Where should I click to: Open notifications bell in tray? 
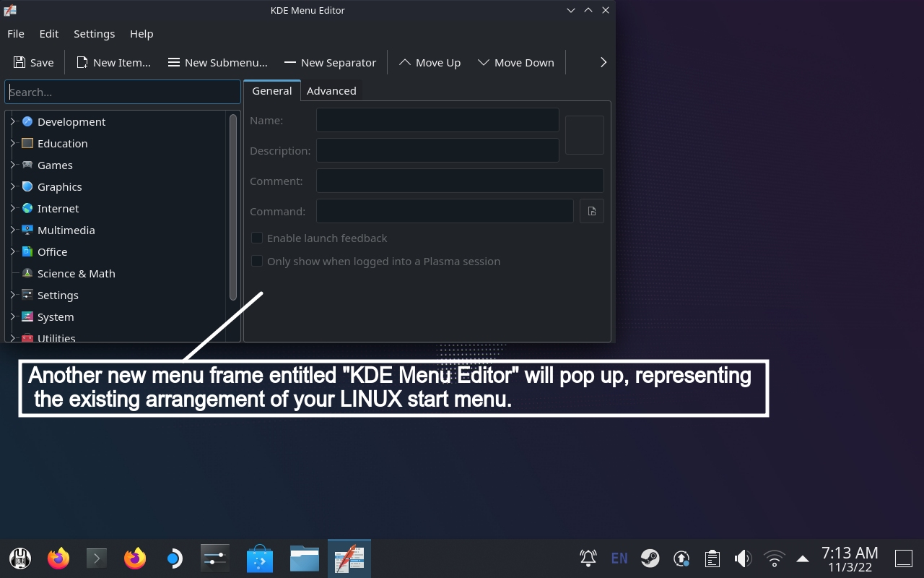point(588,558)
